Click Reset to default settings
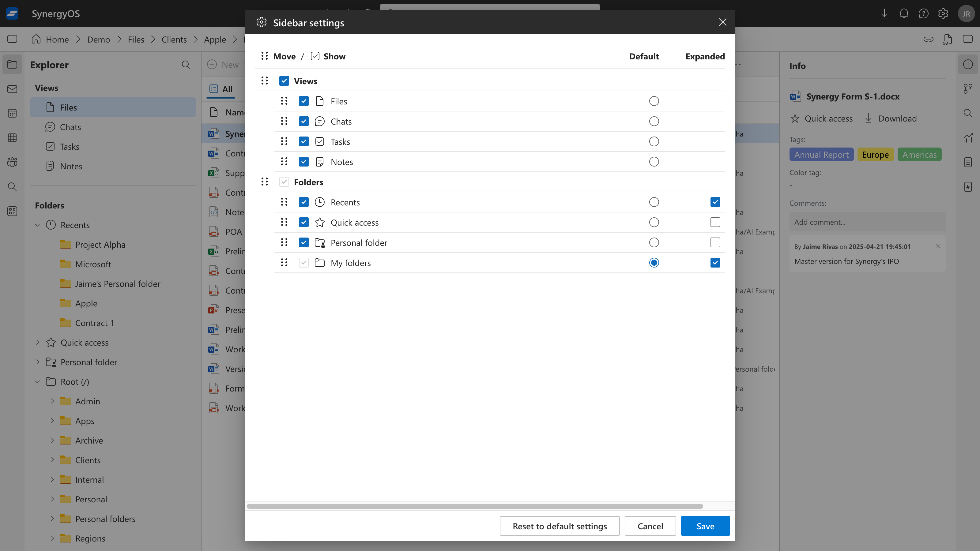This screenshot has height=551, width=980. click(559, 526)
